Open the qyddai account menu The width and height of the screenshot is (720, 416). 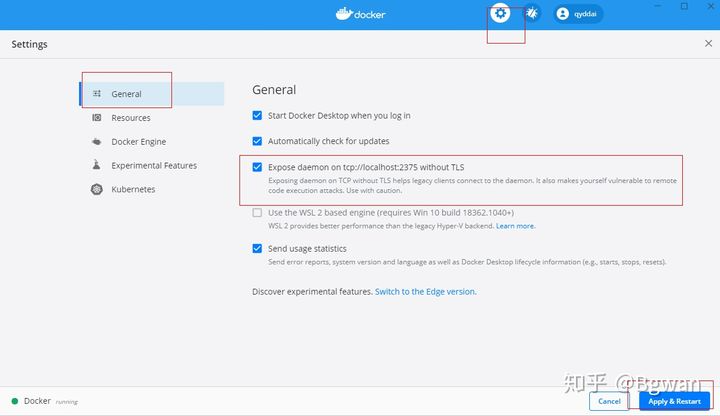click(x=578, y=14)
